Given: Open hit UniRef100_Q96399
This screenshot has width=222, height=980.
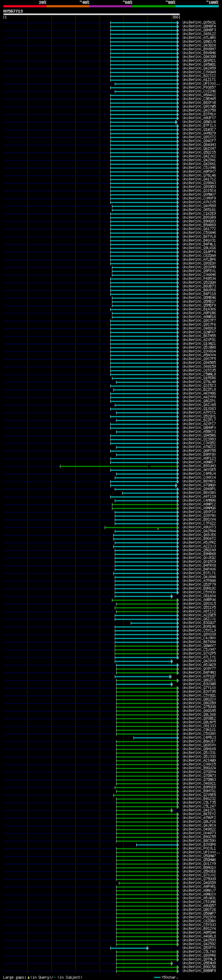Looking at the screenshot, I should pos(199,57).
